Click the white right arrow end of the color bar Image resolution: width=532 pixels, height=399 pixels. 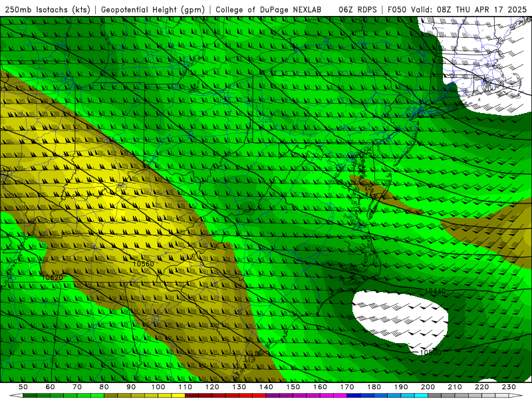(516, 396)
